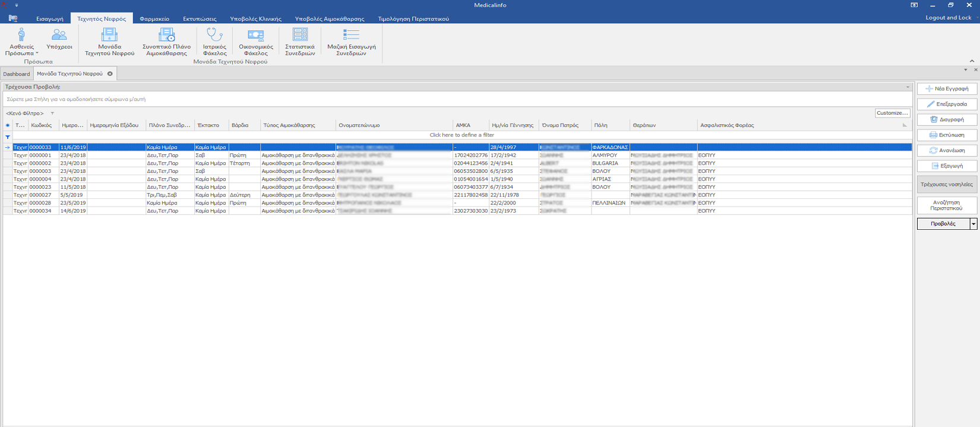
Task: Click the filter row to define a filter
Action: pyautogui.click(x=461, y=135)
